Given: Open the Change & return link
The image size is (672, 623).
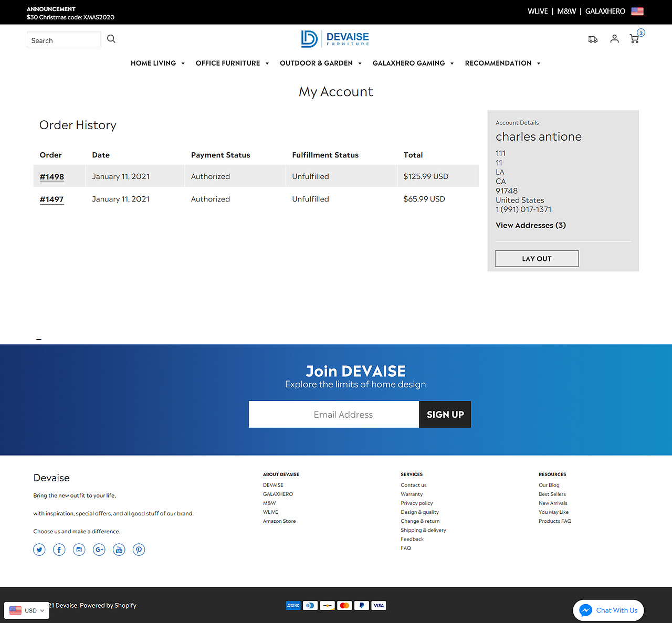Looking at the screenshot, I should tap(420, 521).
